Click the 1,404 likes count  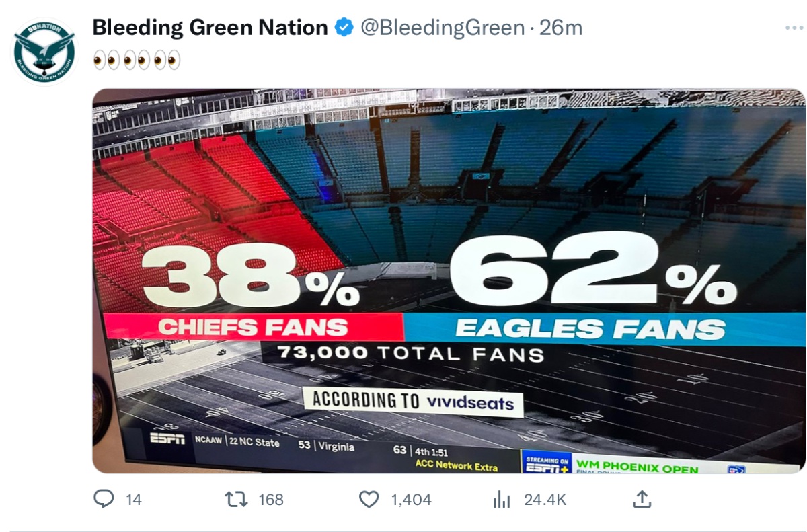coord(411,500)
